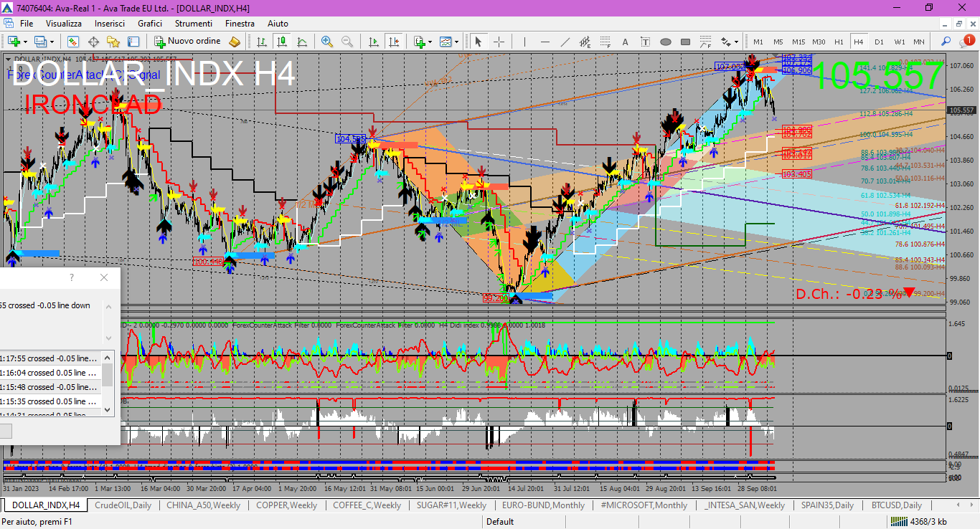Close the alert dialog with X
Screen dimensions: 980x529
tap(104, 277)
